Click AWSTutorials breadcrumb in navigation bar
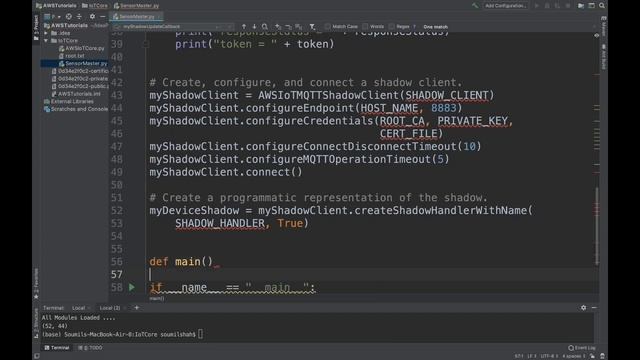Screen dimensions: 640x360 [x=56, y=6]
